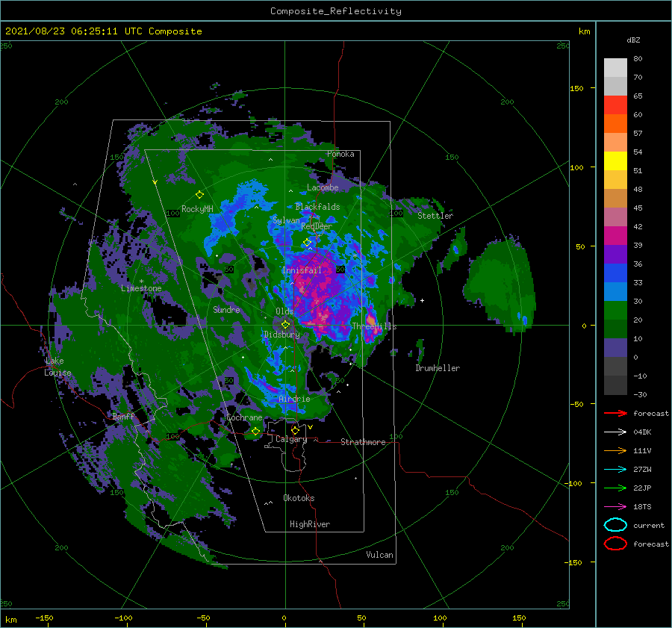Image resolution: width=672 pixels, height=628 pixels.
Task: Click the Sundre city label
Action: point(226,309)
